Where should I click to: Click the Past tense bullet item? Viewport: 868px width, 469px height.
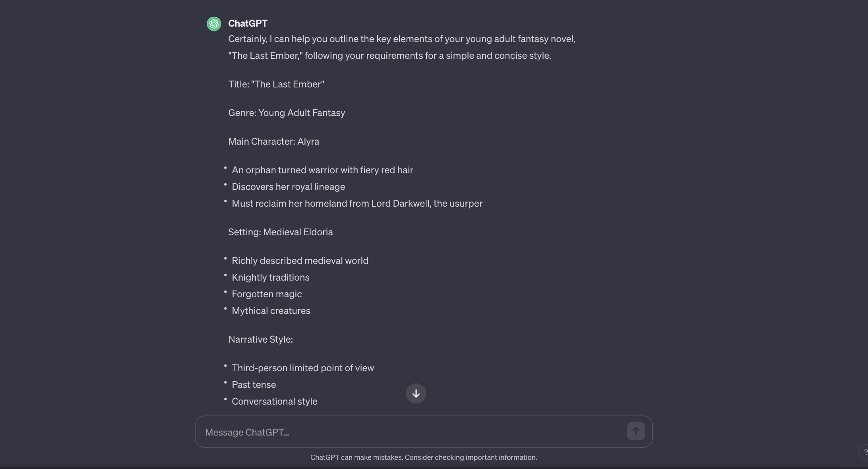[254, 384]
